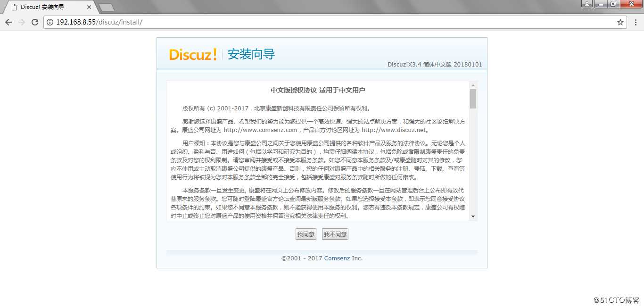This screenshot has width=644, height=308.
Task: Click the URL http://www.comsenz.com in agreement
Action: coord(260,130)
